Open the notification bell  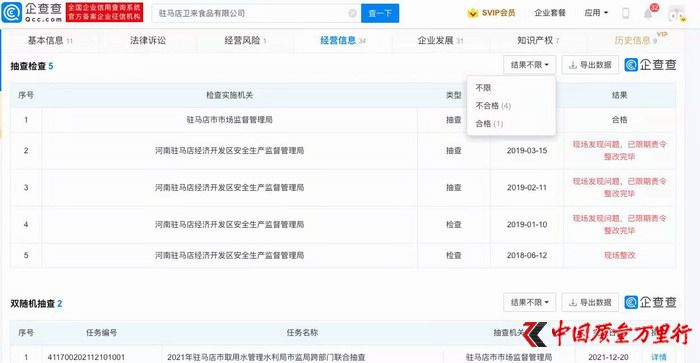(648, 13)
